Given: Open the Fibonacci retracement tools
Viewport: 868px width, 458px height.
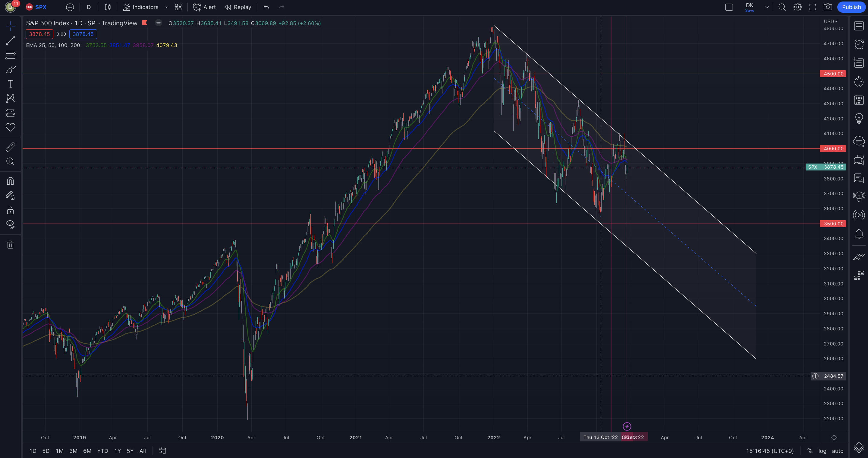Looking at the screenshot, I should click(x=11, y=55).
